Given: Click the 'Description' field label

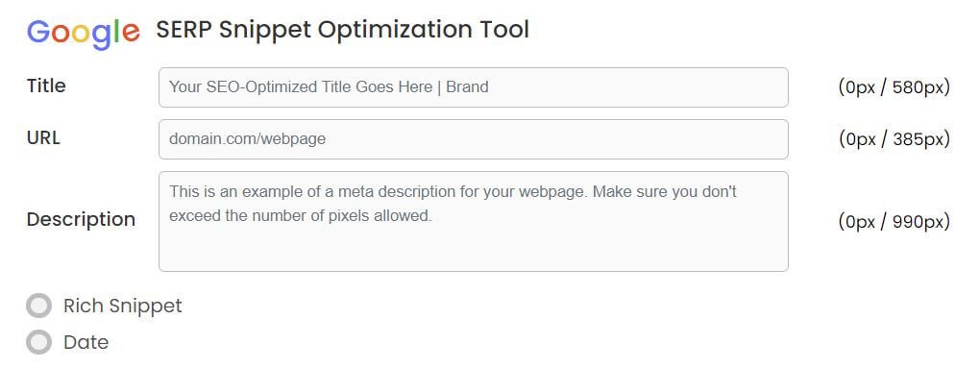Looking at the screenshot, I should 82,220.
